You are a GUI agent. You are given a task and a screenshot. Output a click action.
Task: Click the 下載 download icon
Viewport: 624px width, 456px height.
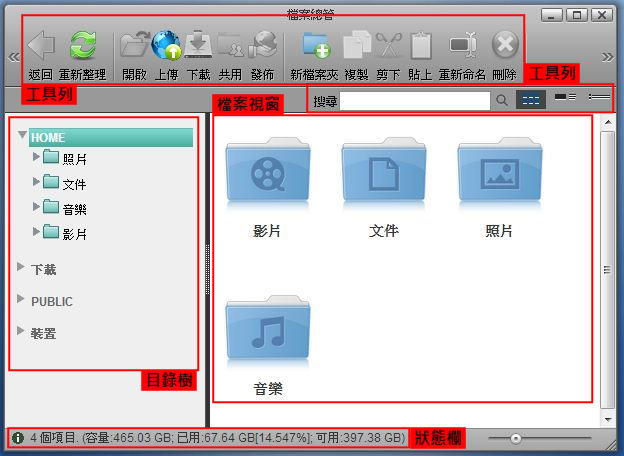(x=199, y=46)
